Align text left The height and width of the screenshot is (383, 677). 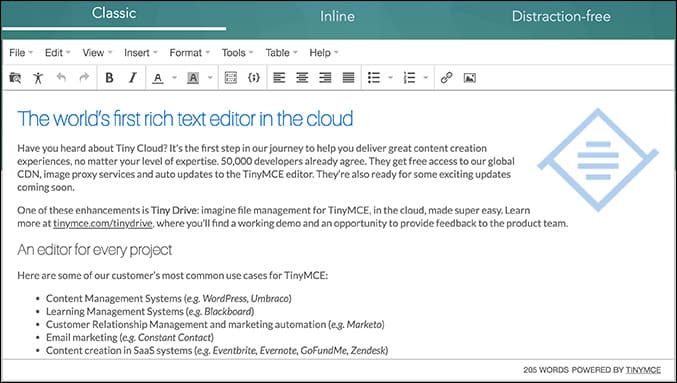pyautogui.click(x=279, y=78)
